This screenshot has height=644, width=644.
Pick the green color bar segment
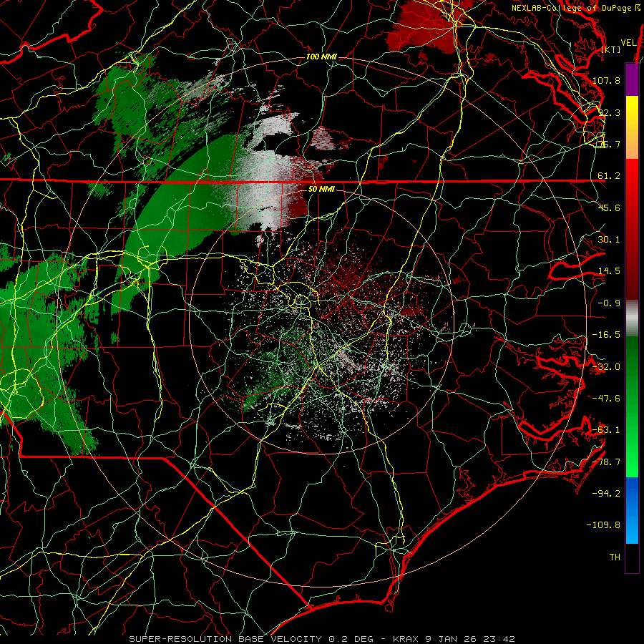click(x=632, y=406)
